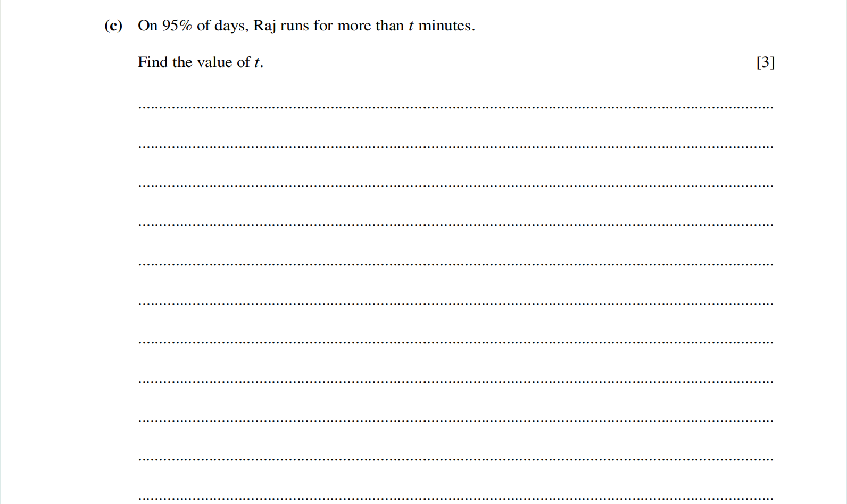The image size is (847, 504).
Task: Click the '95%' figure in the question
Action: click(x=177, y=26)
